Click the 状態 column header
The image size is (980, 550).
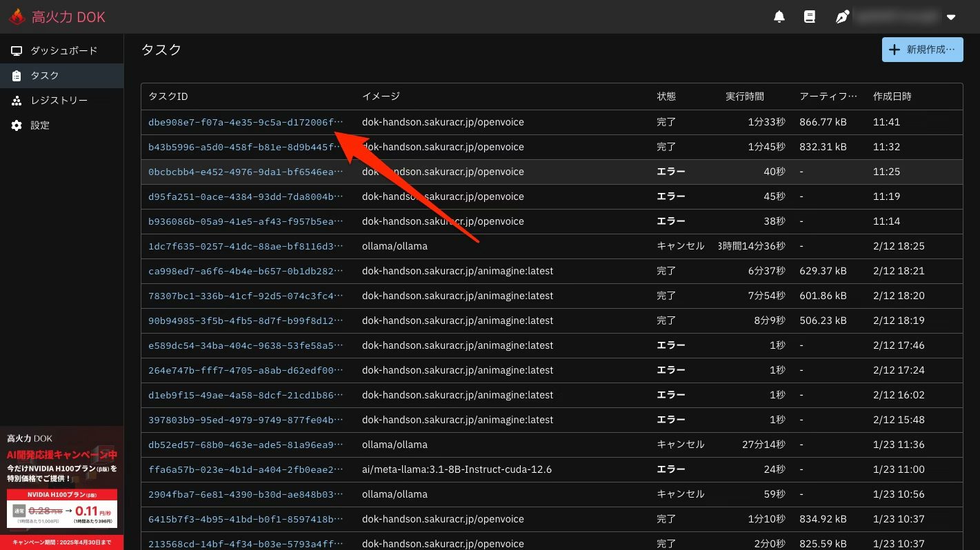666,96
